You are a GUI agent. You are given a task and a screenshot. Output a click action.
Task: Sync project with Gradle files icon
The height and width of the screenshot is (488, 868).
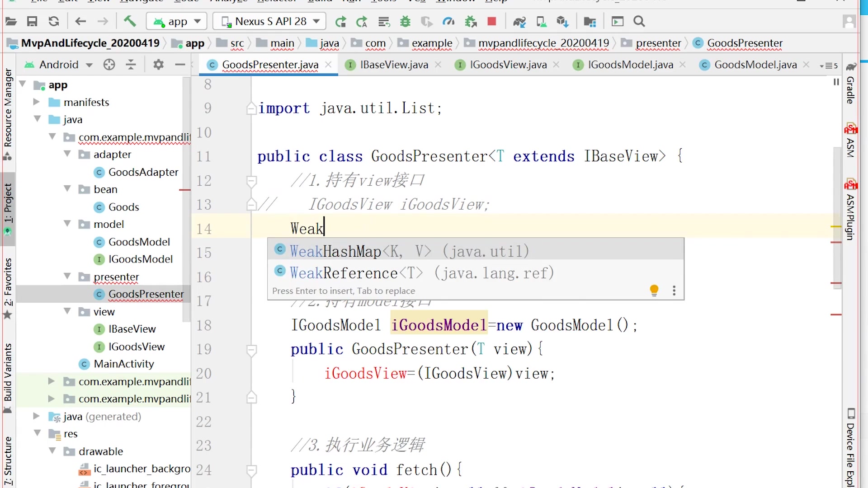519,21
